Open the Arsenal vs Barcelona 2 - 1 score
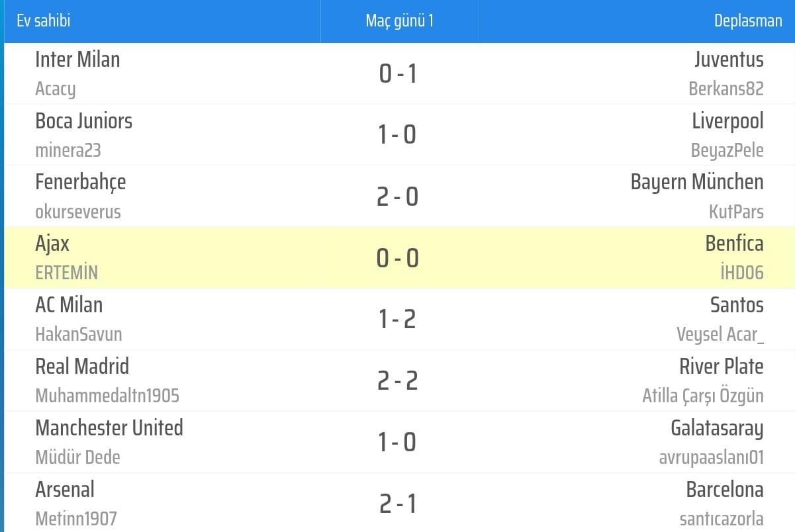This screenshot has width=795, height=532. click(397, 504)
